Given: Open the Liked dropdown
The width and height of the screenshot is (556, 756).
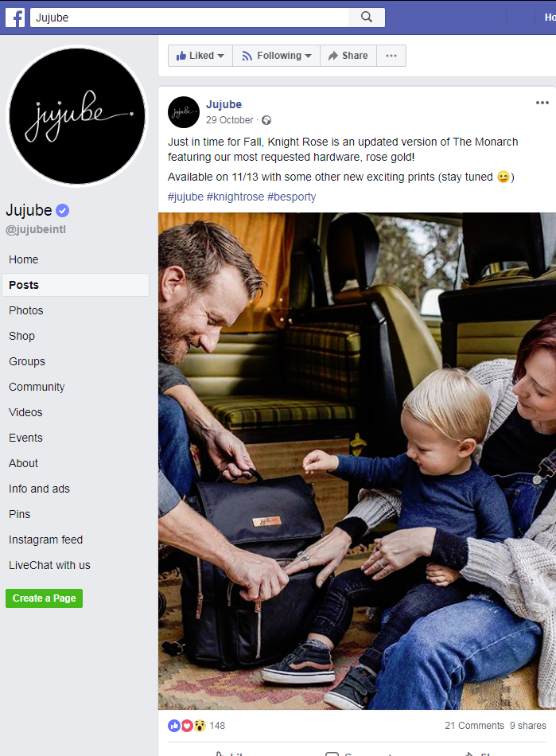Looking at the screenshot, I should click(200, 56).
